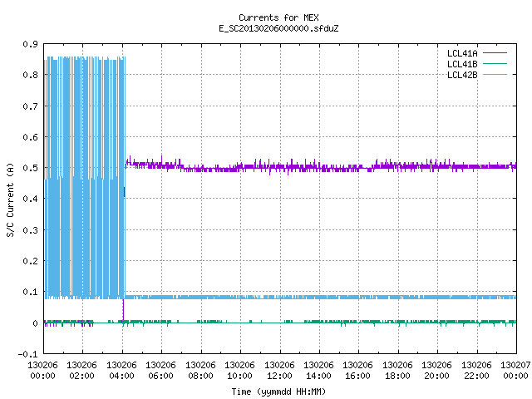Click the x-axis tick 130206 02:00
Screen dimensions: 532x399
point(81,370)
